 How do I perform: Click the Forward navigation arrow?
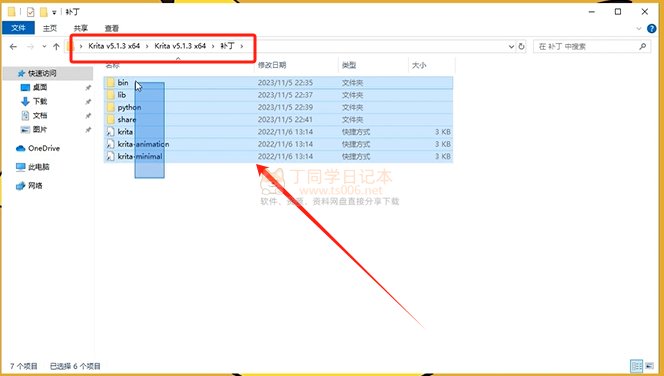click(30, 47)
